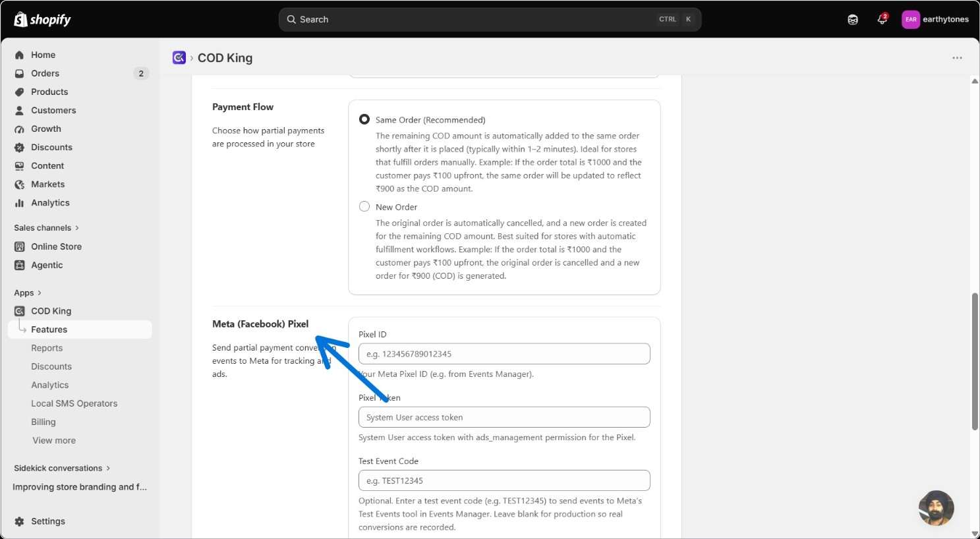Image resolution: width=980 pixels, height=539 pixels.
Task: Select Features under COD King
Action: pos(80,329)
